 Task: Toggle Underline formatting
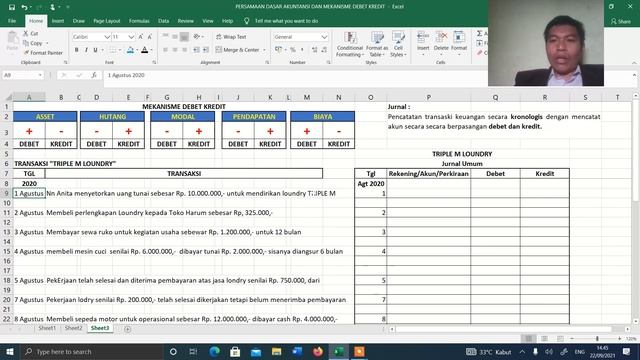[95, 50]
